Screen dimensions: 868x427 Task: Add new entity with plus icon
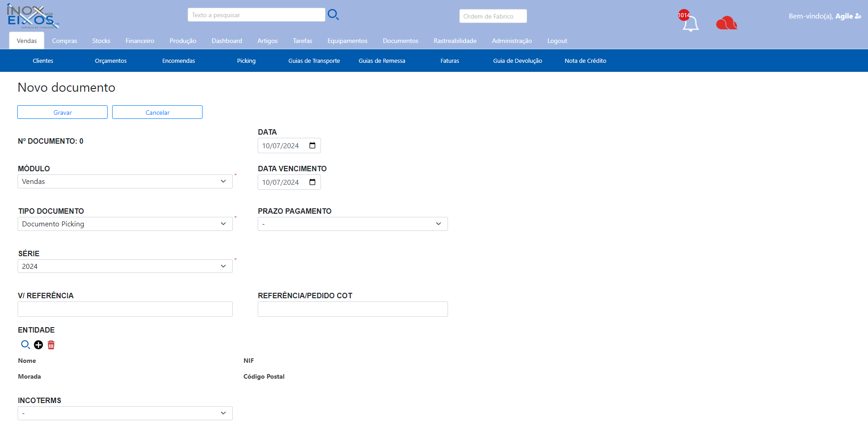38,345
